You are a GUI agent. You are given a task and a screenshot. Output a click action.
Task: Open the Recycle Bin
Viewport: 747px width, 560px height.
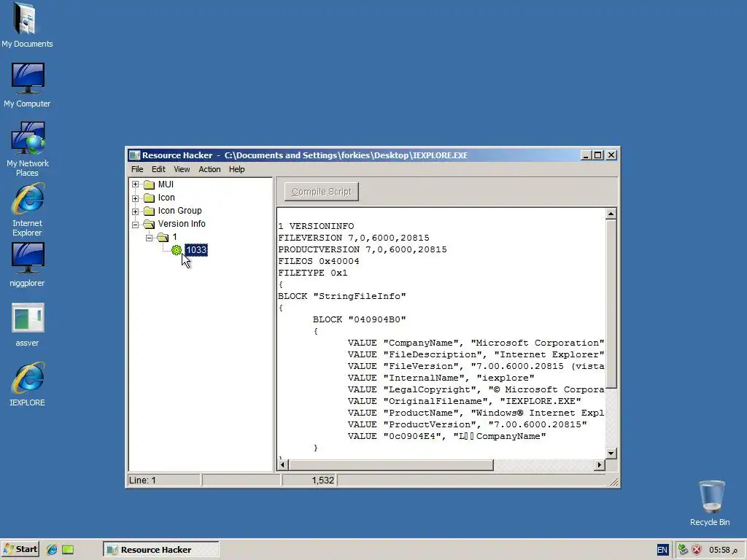[x=710, y=503]
